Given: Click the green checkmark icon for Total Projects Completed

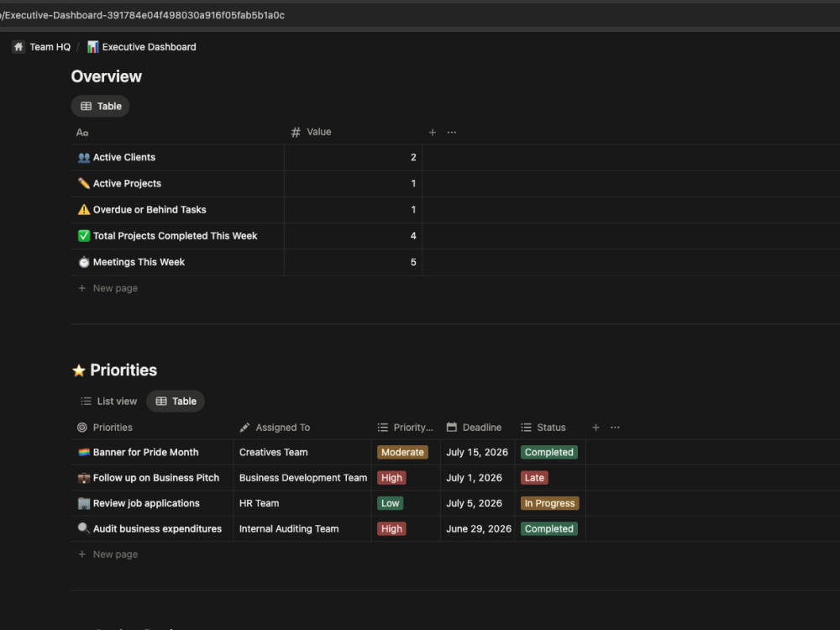Looking at the screenshot, I should click(84, 236).
